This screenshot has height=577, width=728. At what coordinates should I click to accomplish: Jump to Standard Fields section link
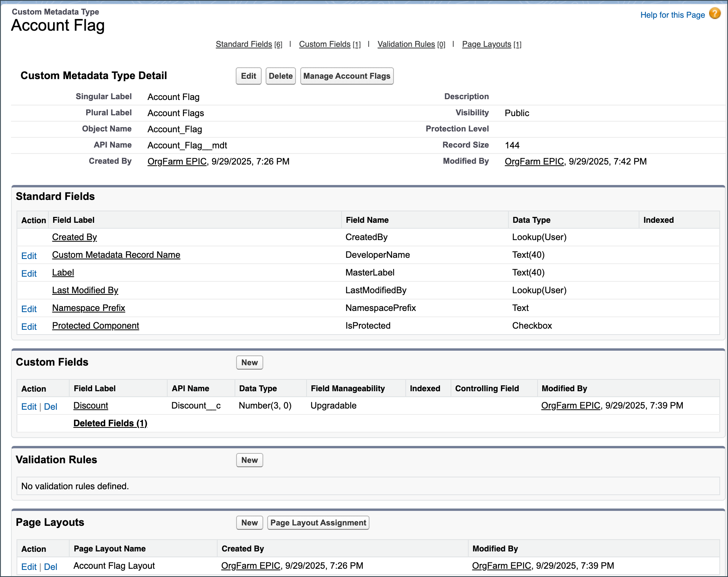(244, 44)
